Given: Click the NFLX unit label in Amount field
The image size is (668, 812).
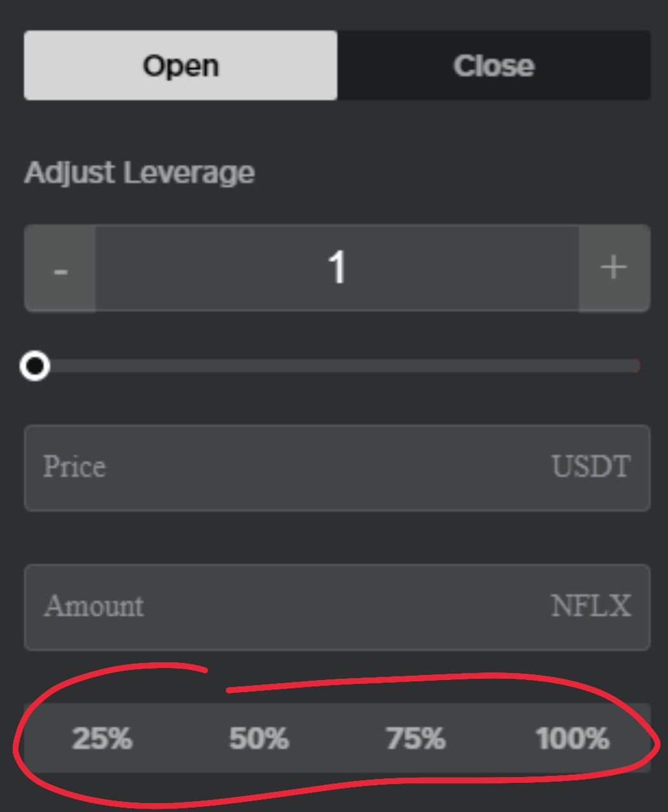Looking at the screenshot, I should click(591, 606).
